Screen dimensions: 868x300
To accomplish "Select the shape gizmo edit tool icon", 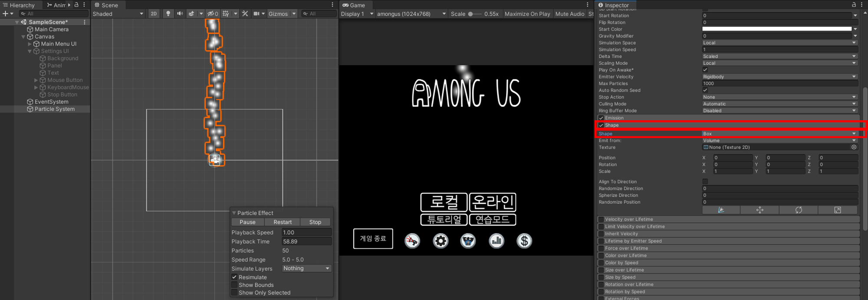I will click(x=721, y=210).
